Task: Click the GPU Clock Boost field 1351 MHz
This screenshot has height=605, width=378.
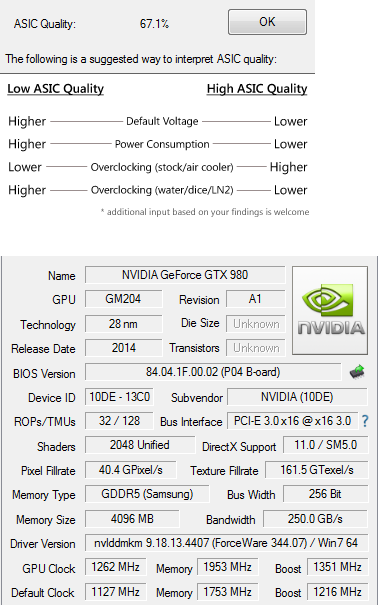Action: tap(338, 567)
